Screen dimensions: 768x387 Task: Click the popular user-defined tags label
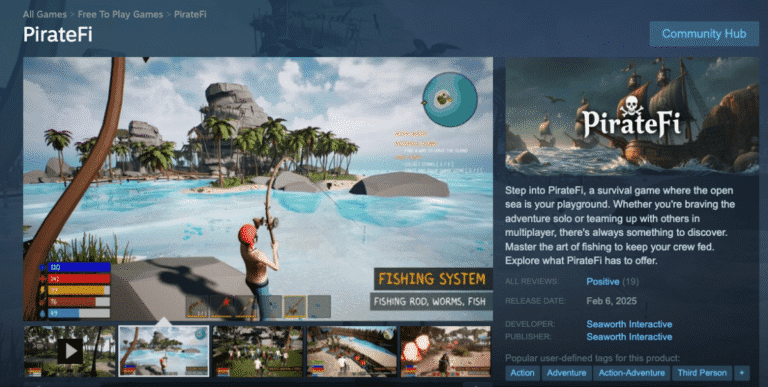592,358
